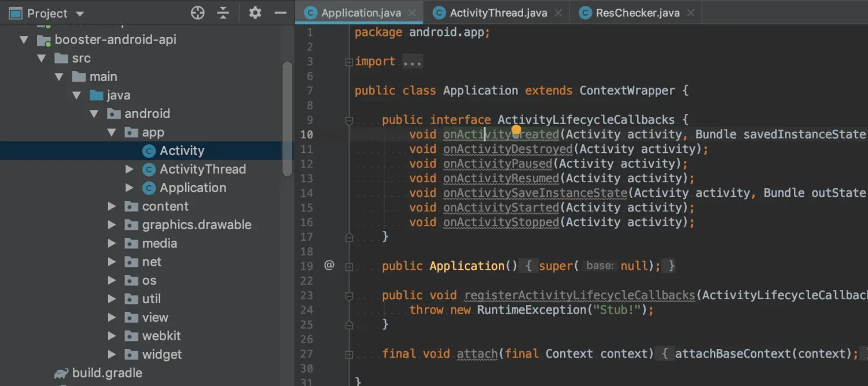The image size is (868, 386).
Task: Fold registerActivityLifecycleCallbacks method at line 23
Action: (x=349, y=296)
